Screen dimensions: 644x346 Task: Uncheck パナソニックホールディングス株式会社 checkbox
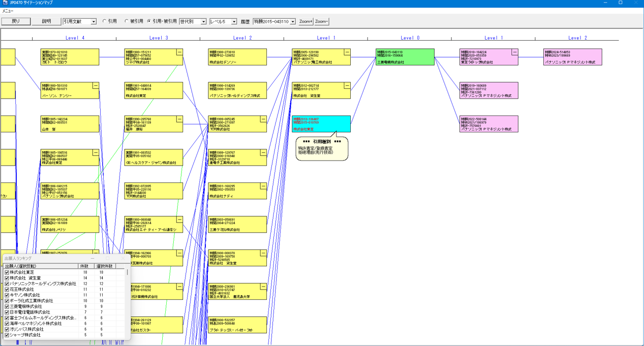point(7,284)
